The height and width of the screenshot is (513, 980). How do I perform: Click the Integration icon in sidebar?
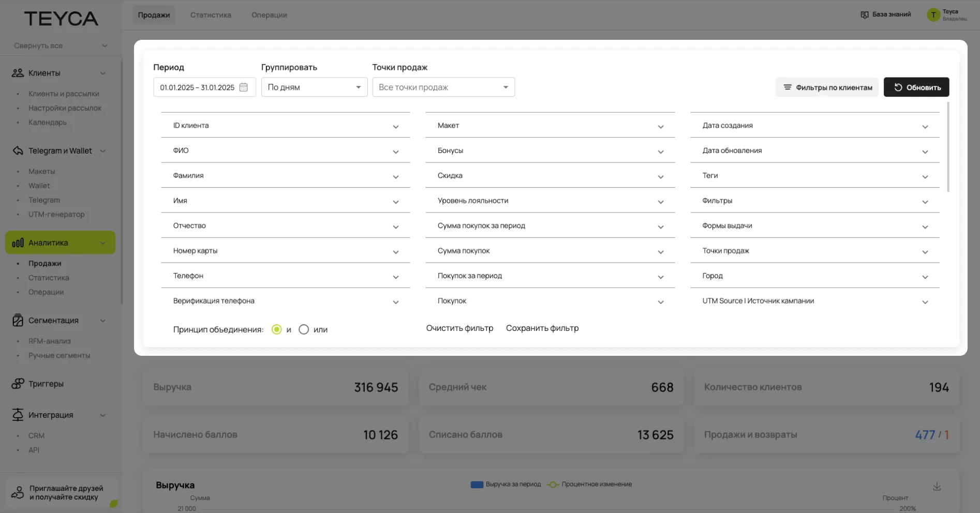pos(18,415)
